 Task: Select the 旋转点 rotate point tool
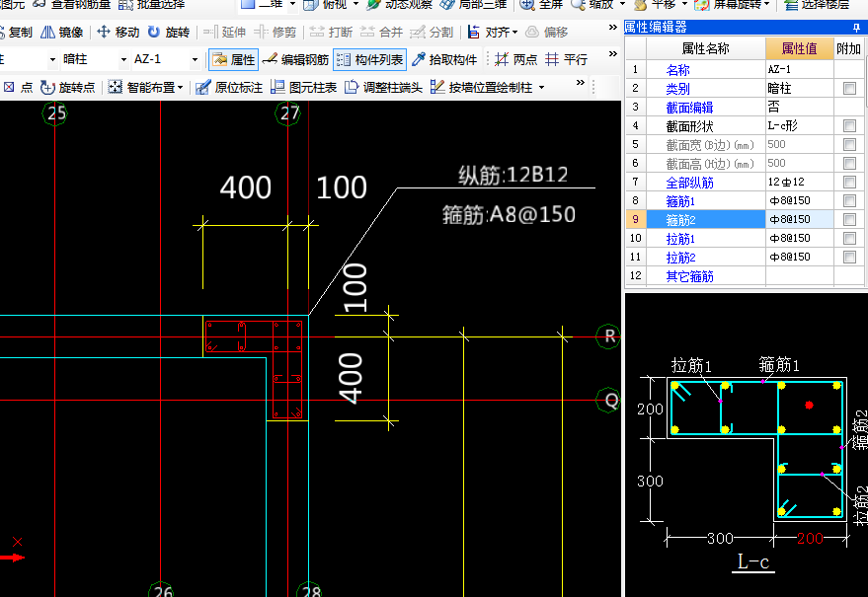[x=67, y=88]
